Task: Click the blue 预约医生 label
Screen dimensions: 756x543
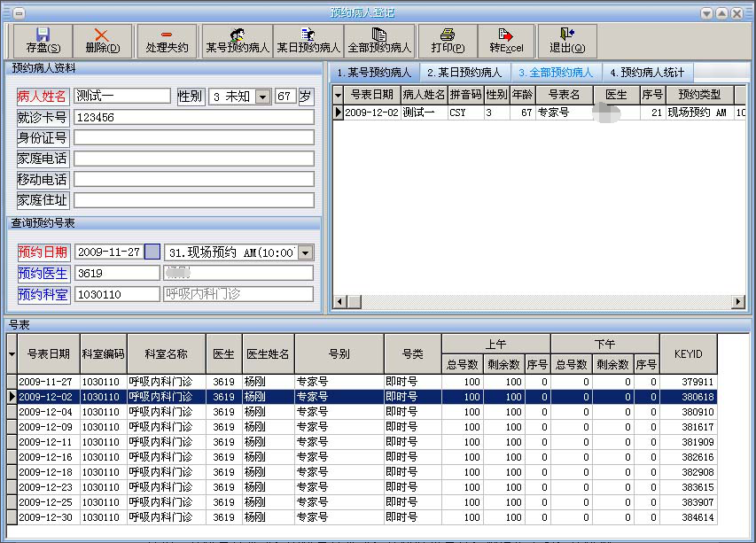Action: 43,273
